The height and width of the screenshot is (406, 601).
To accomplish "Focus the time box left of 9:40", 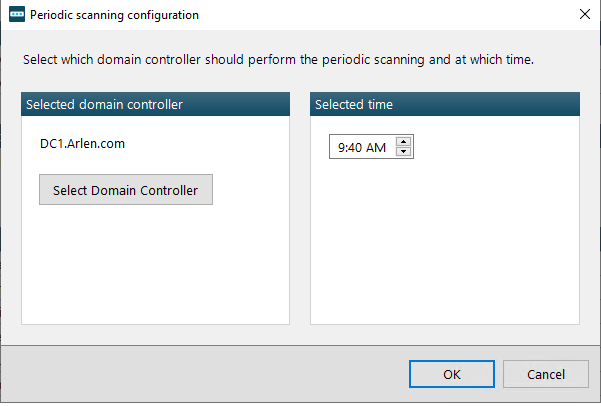I will [x=333, y=147].
